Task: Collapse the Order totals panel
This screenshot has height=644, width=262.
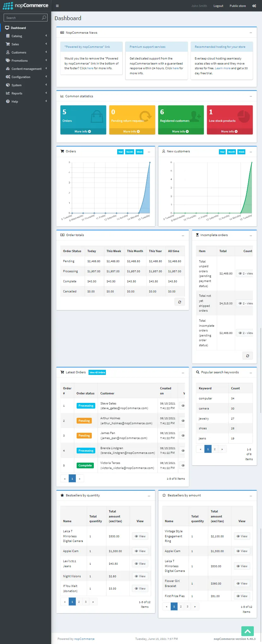Action: point(183,235)
